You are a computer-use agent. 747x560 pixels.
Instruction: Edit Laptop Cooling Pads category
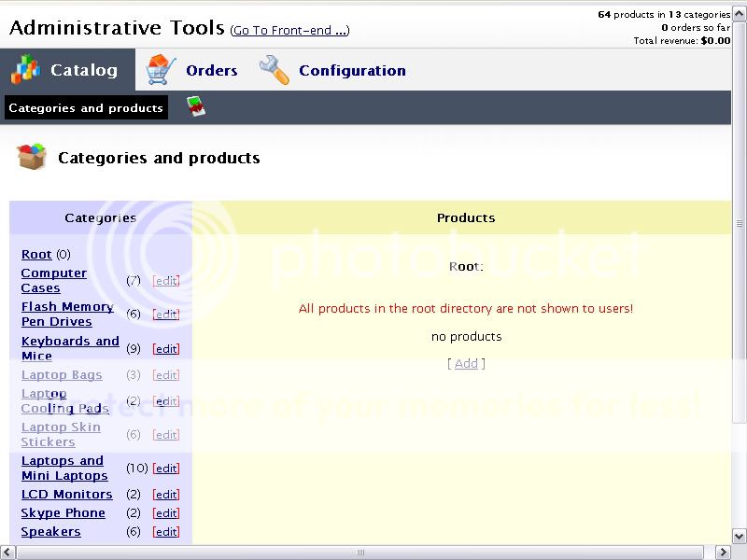tap(166, 401)
